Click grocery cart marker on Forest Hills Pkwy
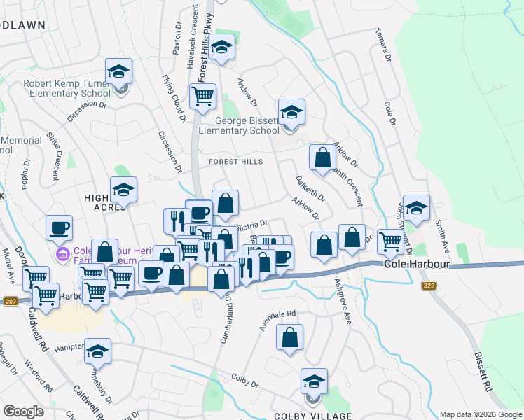524x420 pixels. [x=202, y=97]
